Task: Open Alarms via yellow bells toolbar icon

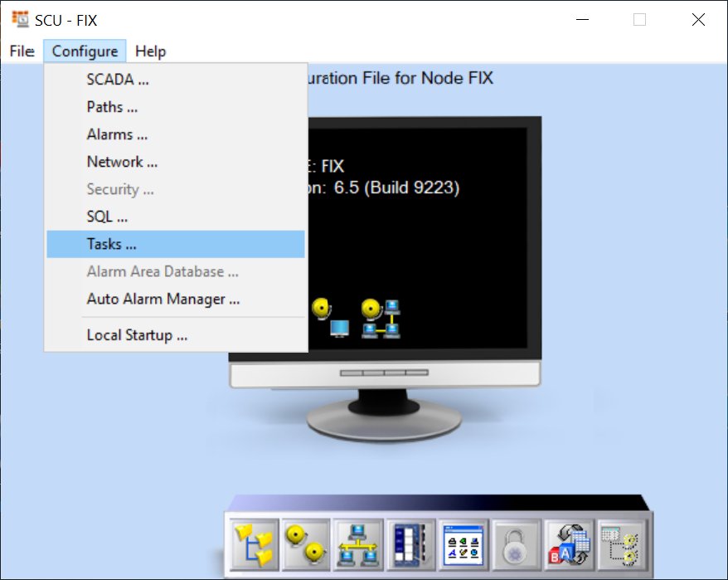Action: pyautogui.click(x=306, y=544)
